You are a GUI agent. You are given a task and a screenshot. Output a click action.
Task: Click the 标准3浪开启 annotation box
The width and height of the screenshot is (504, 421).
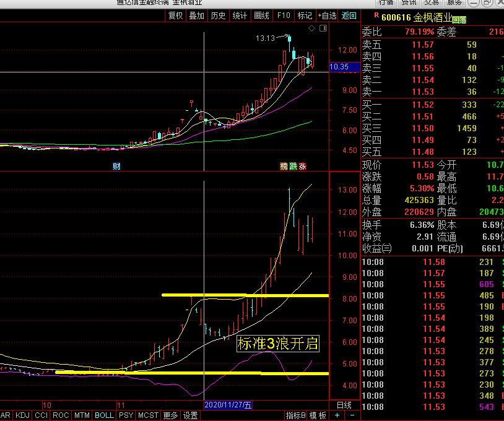pos(278,344)
